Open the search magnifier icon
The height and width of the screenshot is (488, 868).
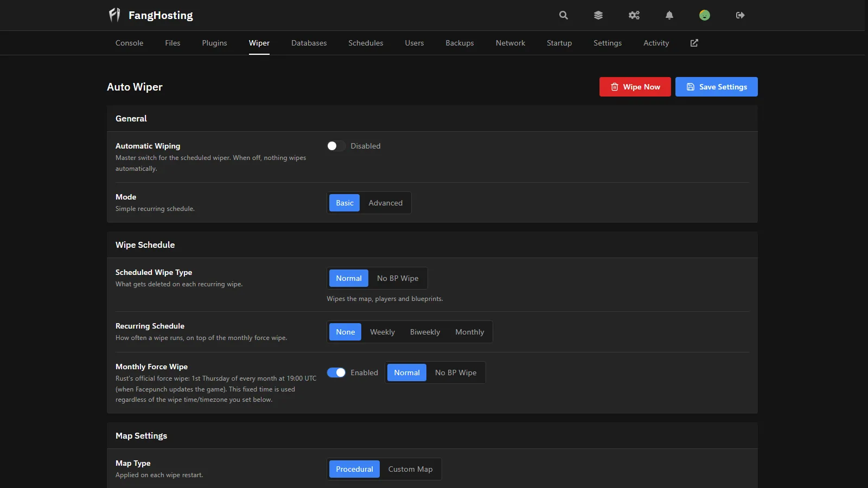click(564, 15)
